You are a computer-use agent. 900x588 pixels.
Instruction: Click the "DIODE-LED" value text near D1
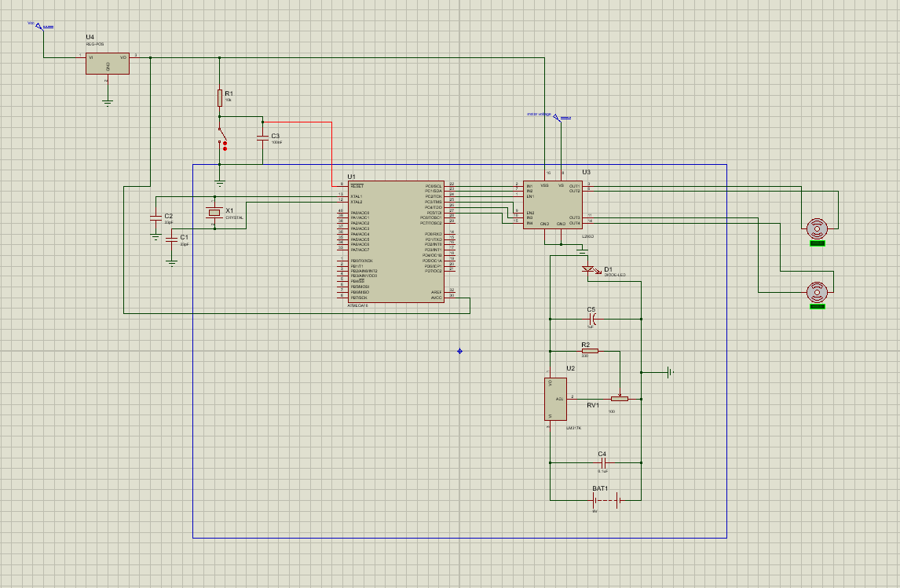pos(615,276)
